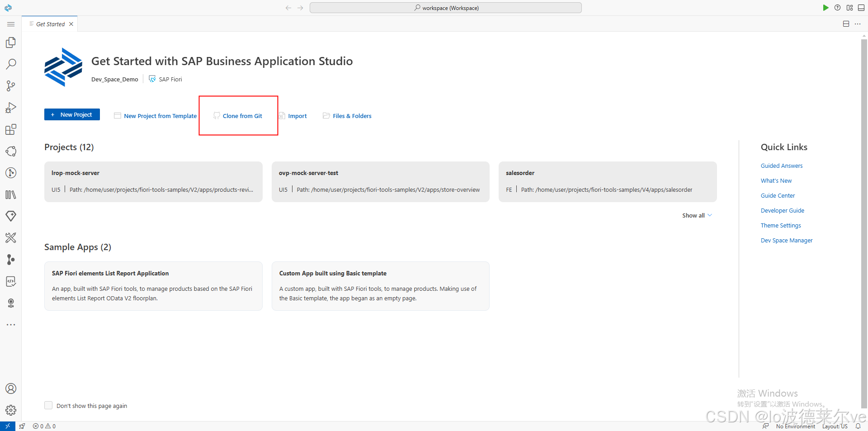Image resolution: width=868 pixels, height=431 pixels.
Task: Open Guided Answers quick link
Action: (x=782, y=166)
